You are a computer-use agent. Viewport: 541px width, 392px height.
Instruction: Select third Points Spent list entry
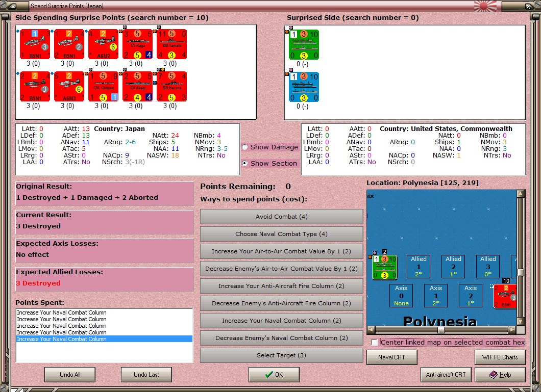coord(104,326)
